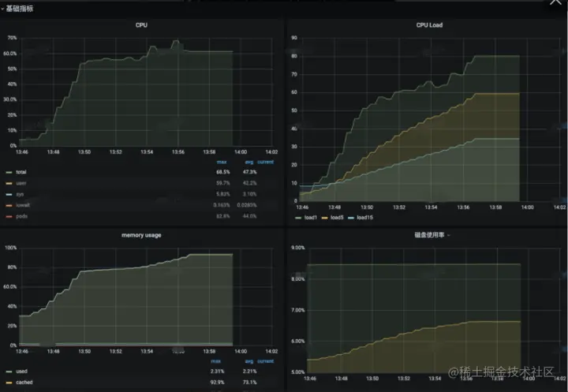
Task: Select the 47.3% avg value for total
Action: [249, 172]
